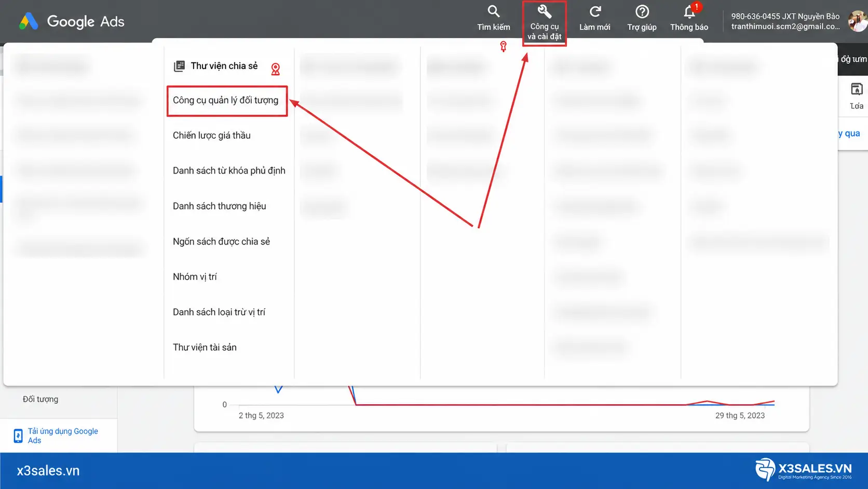
Task: Open Thư viện tài sản
Action: (205, 347)
